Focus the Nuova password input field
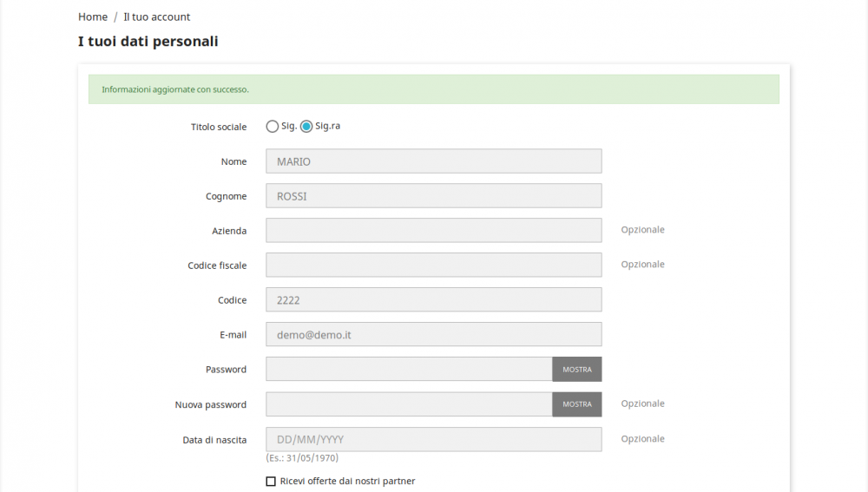 coord(409,404)
